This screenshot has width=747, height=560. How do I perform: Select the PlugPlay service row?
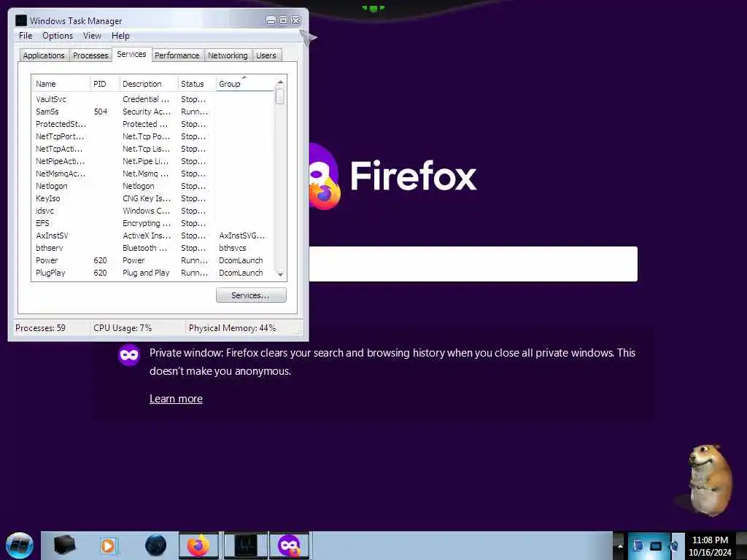click(x=153, y=273)
